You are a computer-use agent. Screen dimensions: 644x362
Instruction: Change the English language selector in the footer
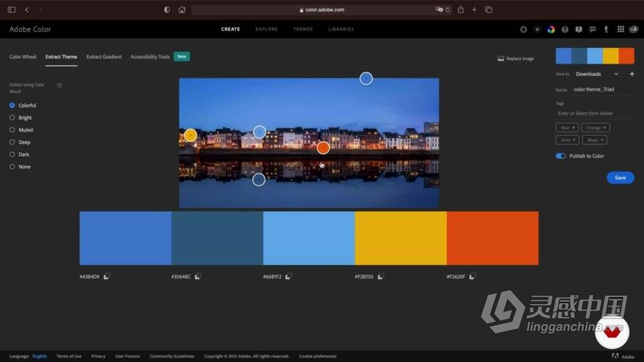coord(39,356)
